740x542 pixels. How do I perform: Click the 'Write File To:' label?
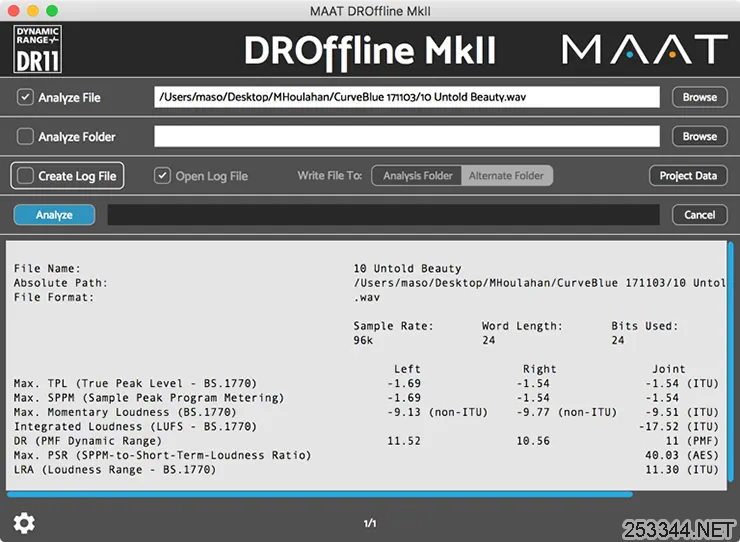330,176
